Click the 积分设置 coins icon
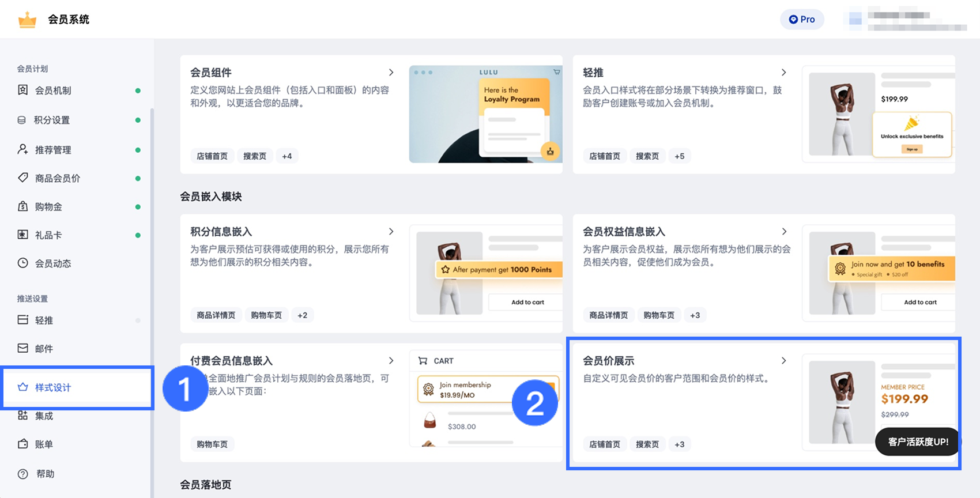This screenshot has width=980, height=498. coord(22,120)
